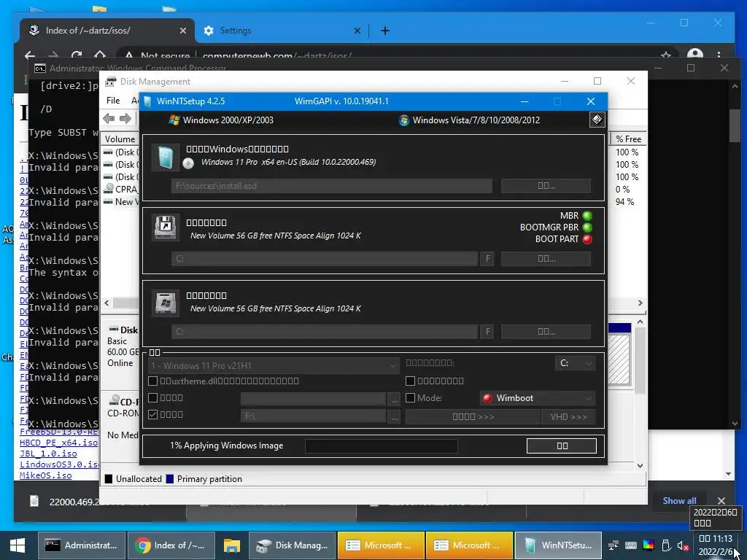Toggle the checked checkbox beside F:\ path
This screenshot has width=747, height=560.
coord(153,415)
